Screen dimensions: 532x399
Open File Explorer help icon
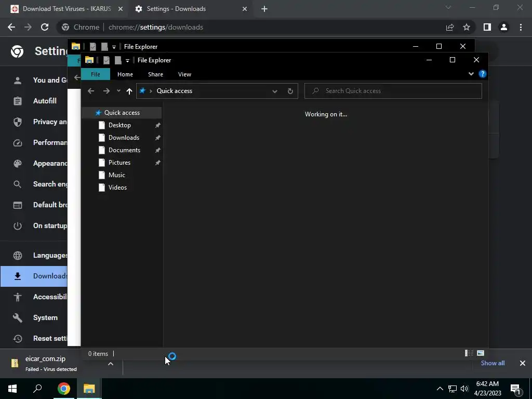click(x=483, y=74)
